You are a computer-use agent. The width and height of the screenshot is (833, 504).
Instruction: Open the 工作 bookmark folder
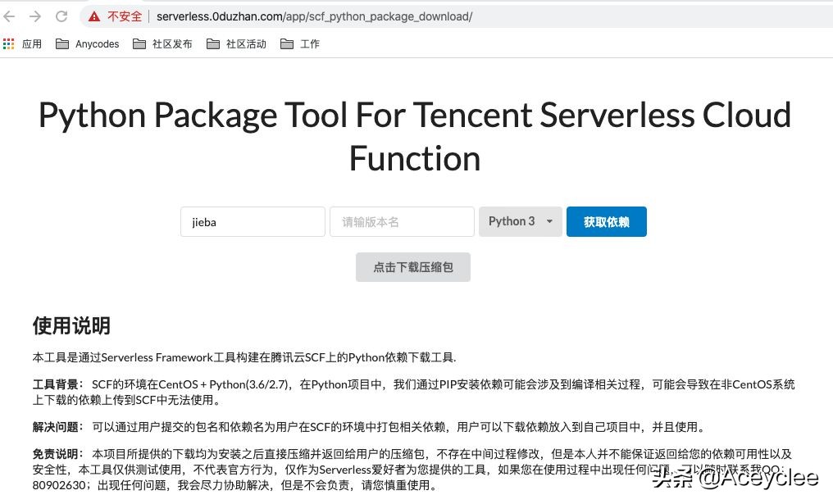pyautogui.click(x=300, y=44)
